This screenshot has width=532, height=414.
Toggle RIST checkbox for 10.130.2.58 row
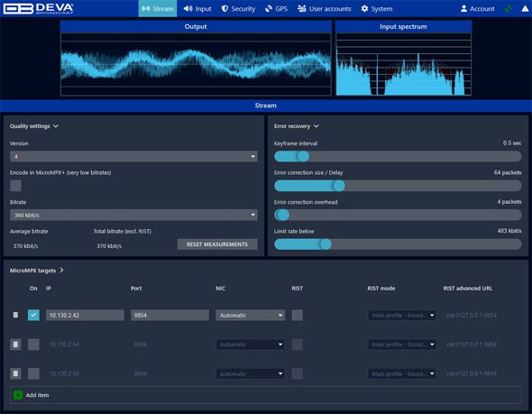(x=298, y=373)
